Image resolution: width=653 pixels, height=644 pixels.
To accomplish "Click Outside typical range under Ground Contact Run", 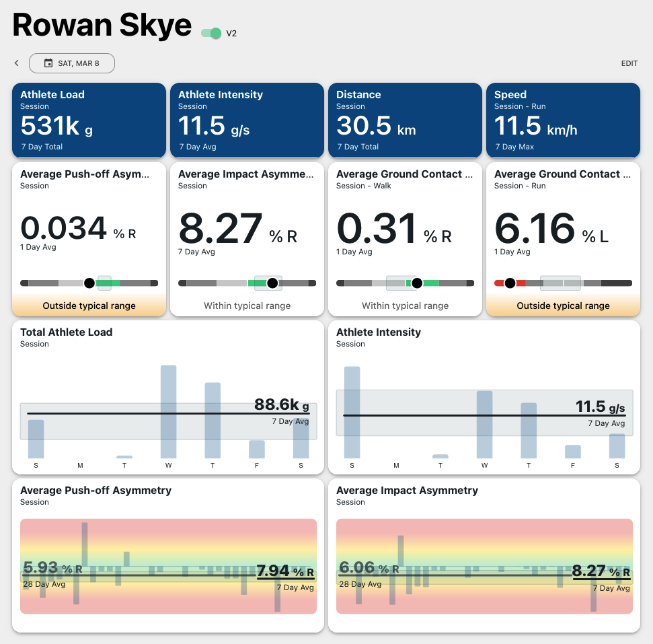I will point(563,306).
